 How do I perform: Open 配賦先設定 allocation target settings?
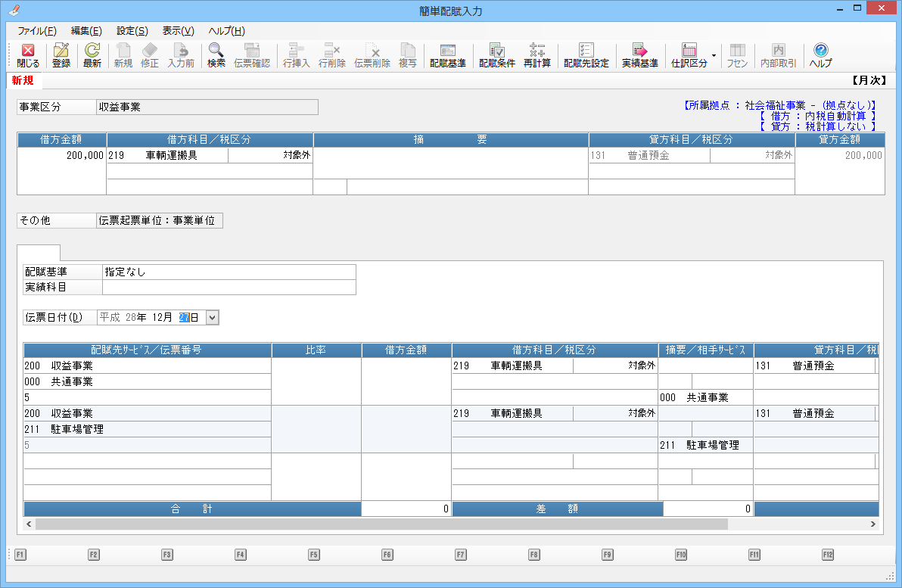tap(586, 55)
